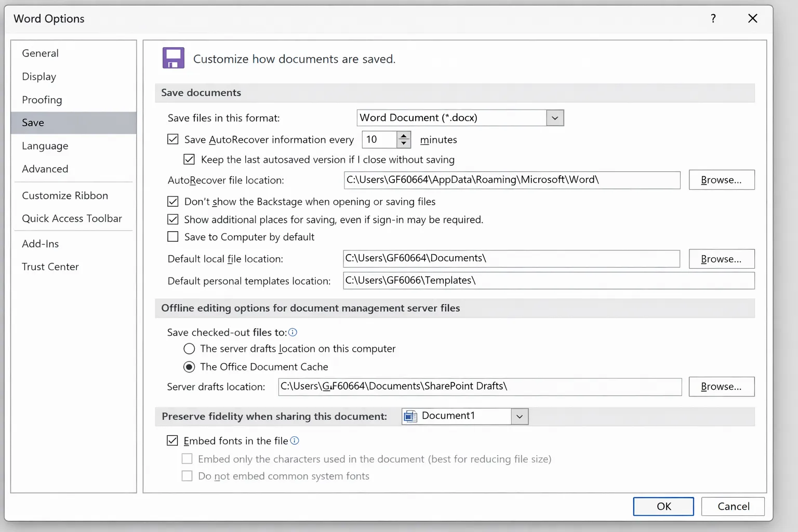Screen dimensions: 798x532
Task: Open the "Preserve fidelity" document dropdown
Action: point(519,416)
